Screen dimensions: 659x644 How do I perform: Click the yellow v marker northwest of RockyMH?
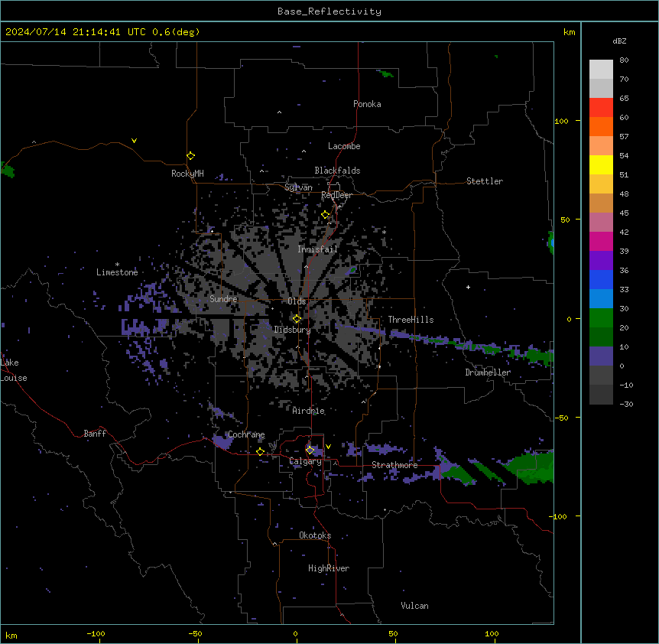click(x=134, y=141)
